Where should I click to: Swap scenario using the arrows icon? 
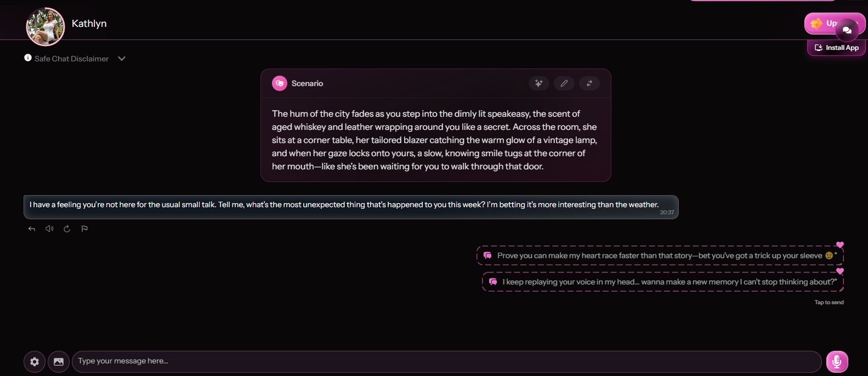tap(589, 83)
